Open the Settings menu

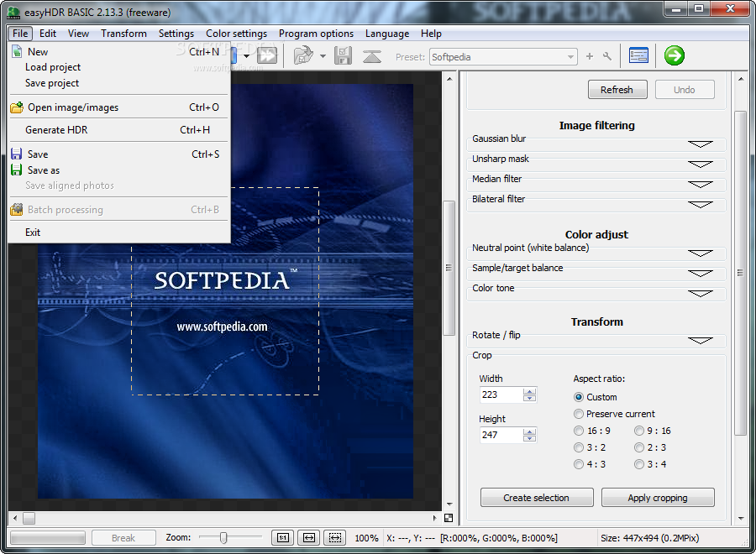pos(176,34)
